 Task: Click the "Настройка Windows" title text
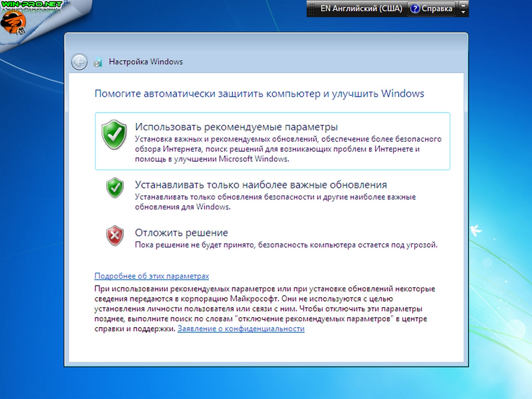click(146, 62)
